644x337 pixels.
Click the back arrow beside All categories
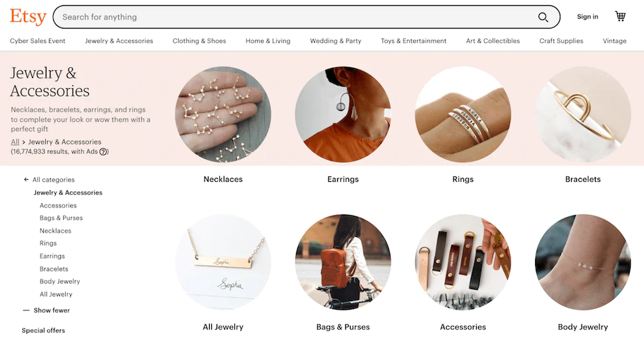[27, 179]
